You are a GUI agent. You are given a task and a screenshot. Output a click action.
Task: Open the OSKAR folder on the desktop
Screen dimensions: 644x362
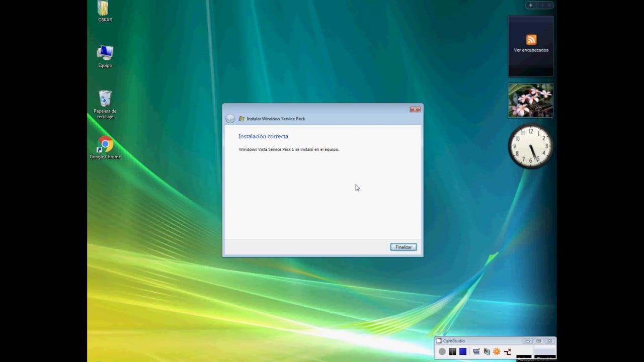point(105,12)
